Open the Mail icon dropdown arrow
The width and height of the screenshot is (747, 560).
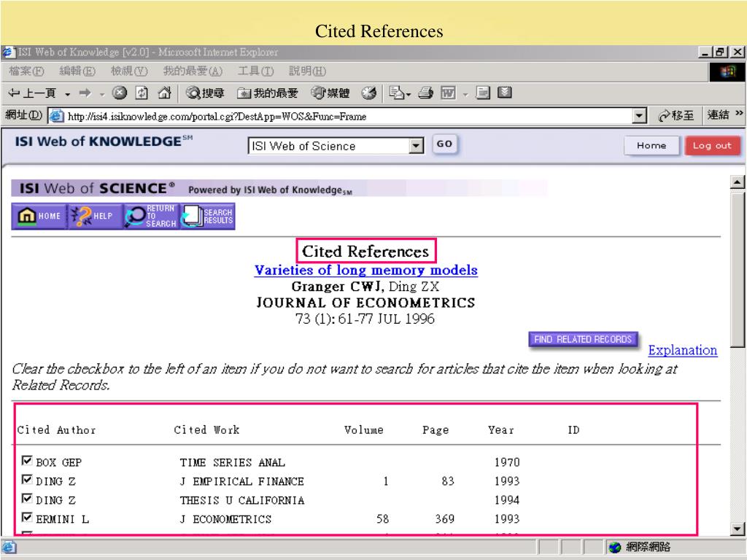(409, 94)
